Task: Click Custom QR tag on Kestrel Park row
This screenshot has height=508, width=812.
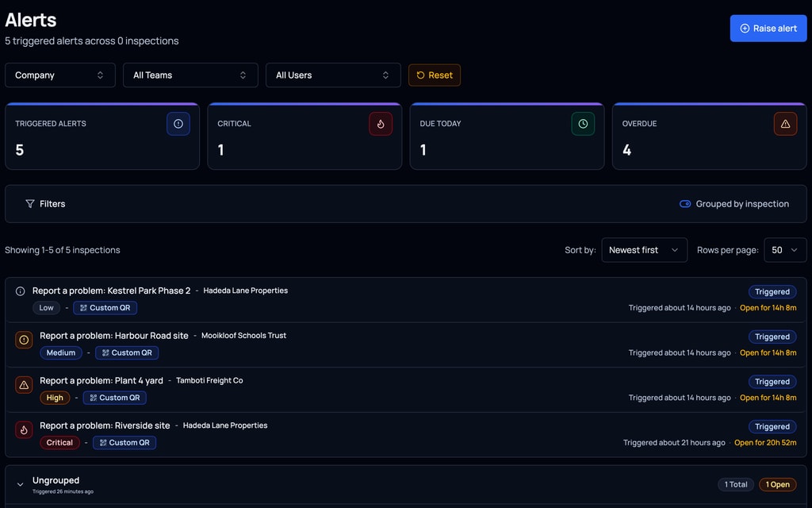Action: click(105, 308)
